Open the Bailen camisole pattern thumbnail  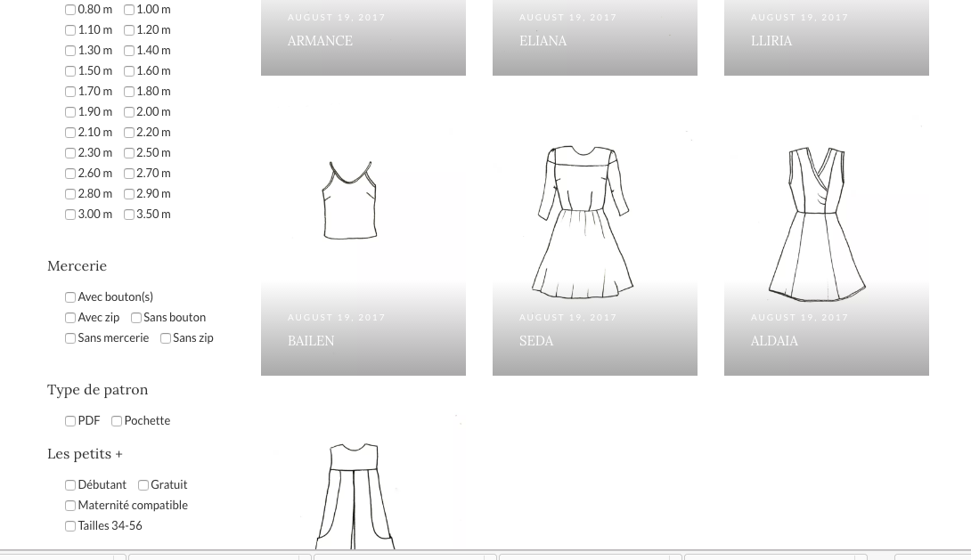tap(350, 200)
